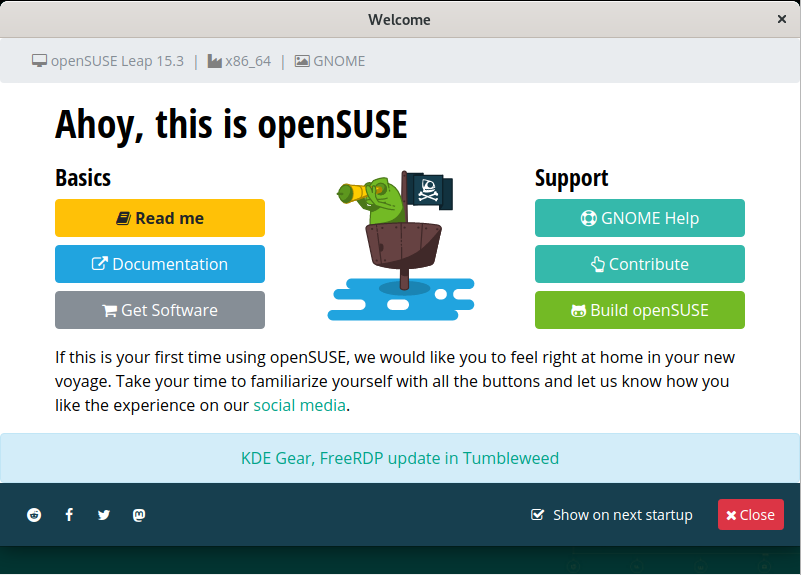Click the picture icon before GNOME
The width and height of the screenshot is (801, 575).
point(302,61)
